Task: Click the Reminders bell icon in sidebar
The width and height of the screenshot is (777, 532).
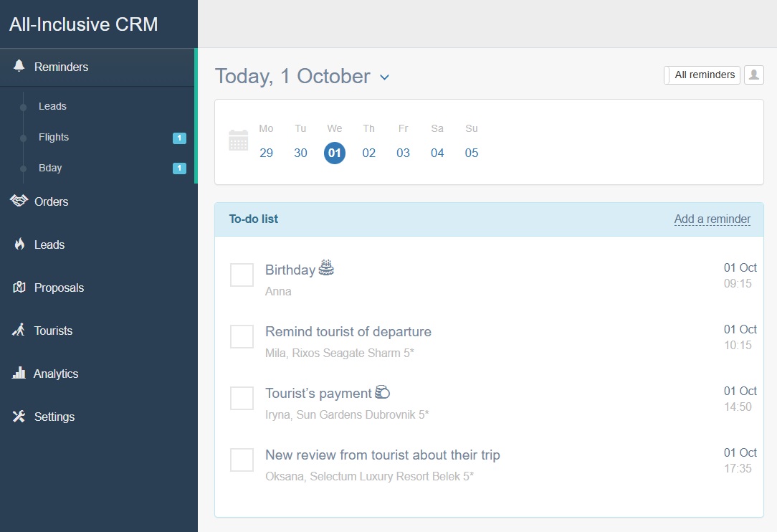Action: point(18,66)
